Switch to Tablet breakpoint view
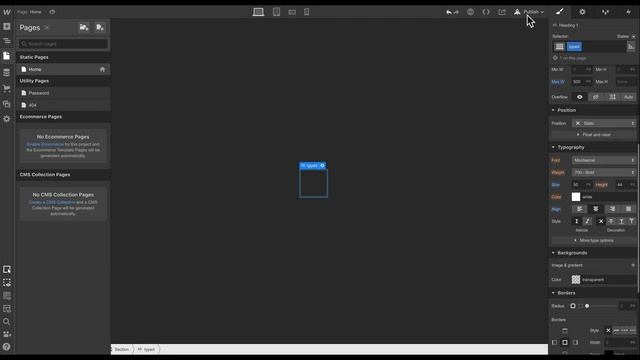The image size is (640, 360). tap(276, 12)
